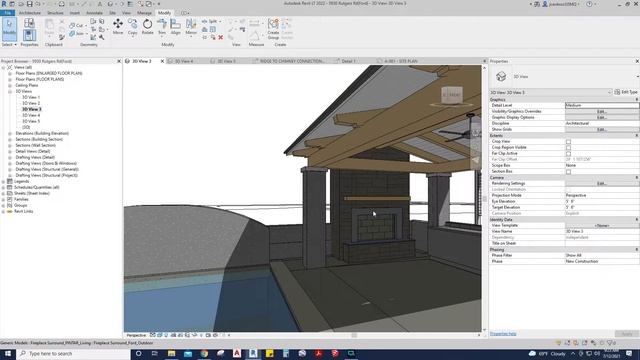Click the Edit Type button

626,92
